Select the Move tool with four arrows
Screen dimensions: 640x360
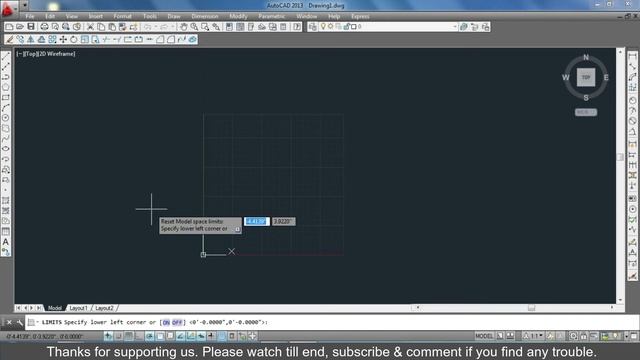point(63,40)
